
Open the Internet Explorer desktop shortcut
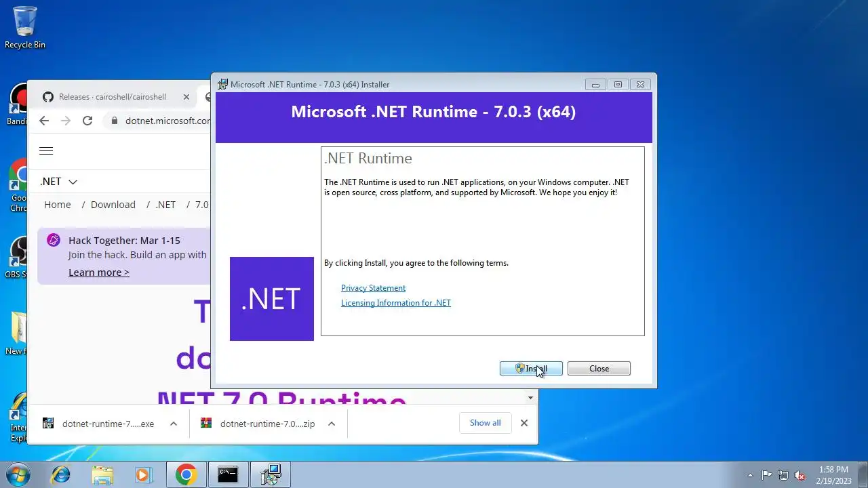18,416
